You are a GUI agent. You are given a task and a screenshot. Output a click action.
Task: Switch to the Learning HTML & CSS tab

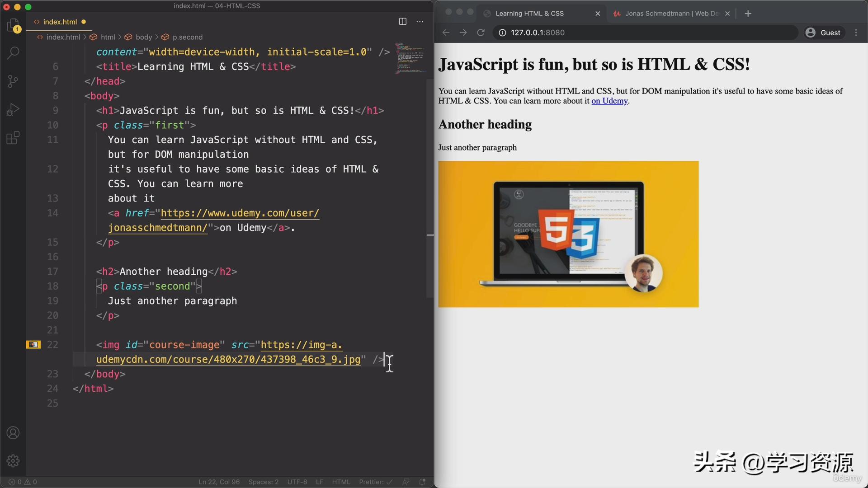(529, 14)
